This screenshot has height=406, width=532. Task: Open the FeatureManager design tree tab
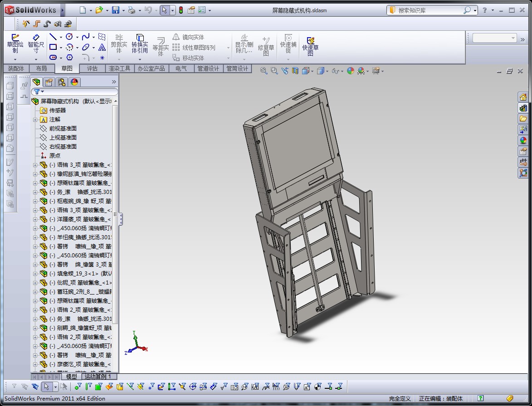pyautogui.click(x=36, y=82)
